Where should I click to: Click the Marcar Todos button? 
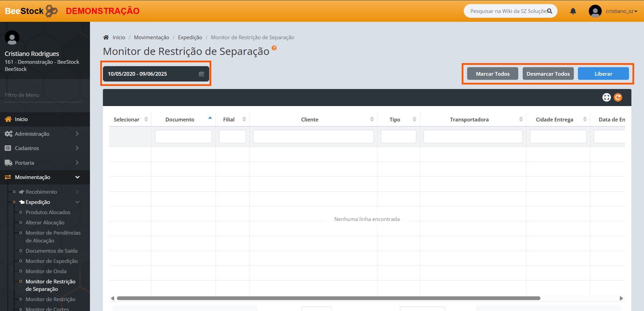point(492,74)
